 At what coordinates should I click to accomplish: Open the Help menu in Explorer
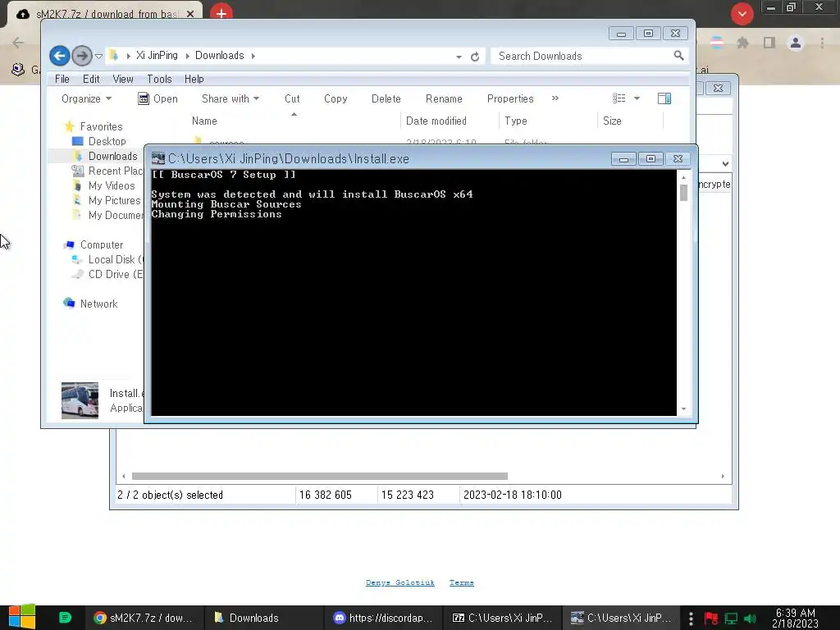[x=194, y=79]
